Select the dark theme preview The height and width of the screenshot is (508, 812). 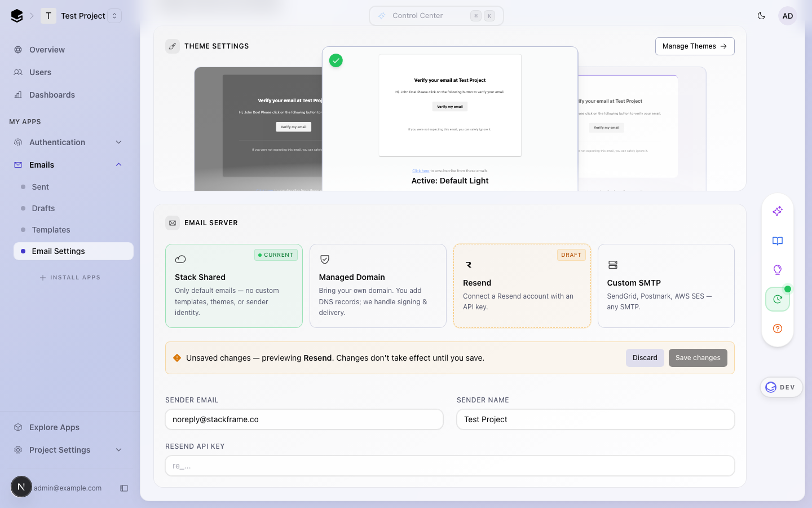click(x=258, y=129)
